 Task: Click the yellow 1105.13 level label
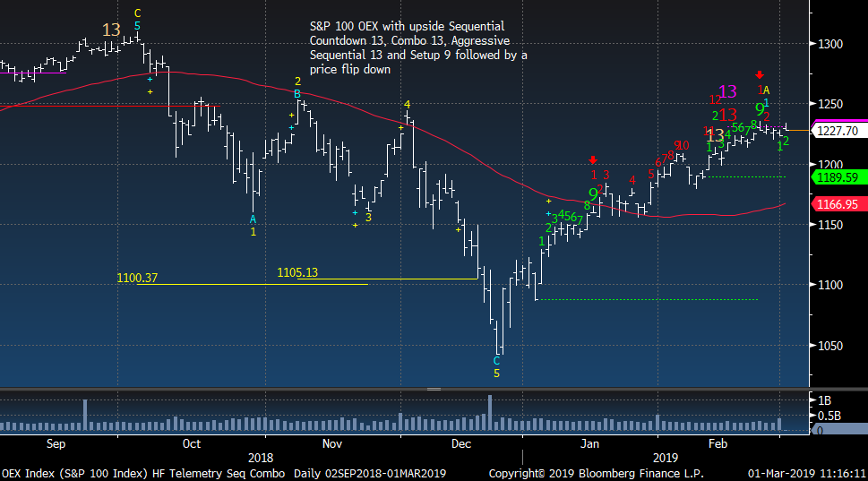click(297, 272)
